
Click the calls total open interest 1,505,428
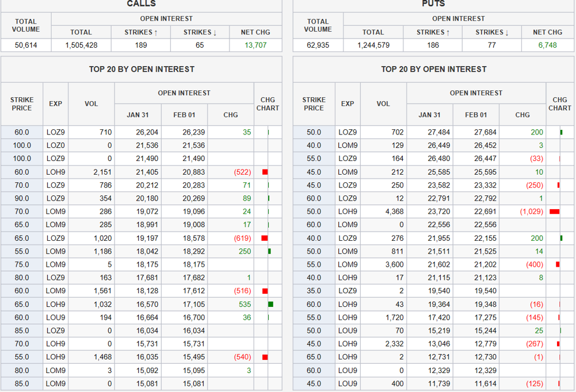pyautogui.click(x=81, y=45)
